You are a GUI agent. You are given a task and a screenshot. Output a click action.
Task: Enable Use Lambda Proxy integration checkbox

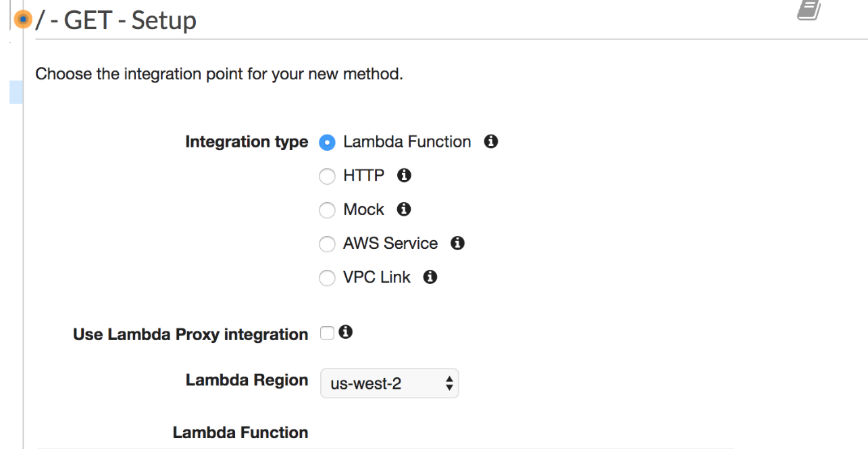[327, 333]
